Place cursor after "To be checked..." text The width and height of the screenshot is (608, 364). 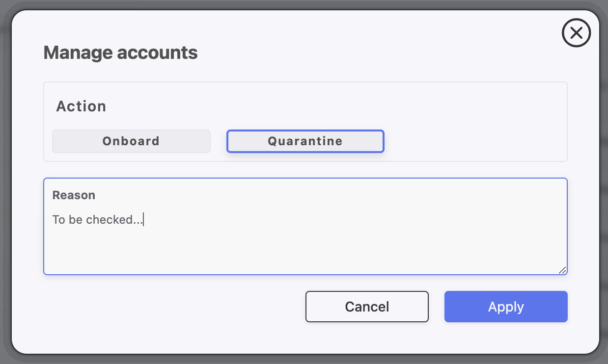[143, 220]
